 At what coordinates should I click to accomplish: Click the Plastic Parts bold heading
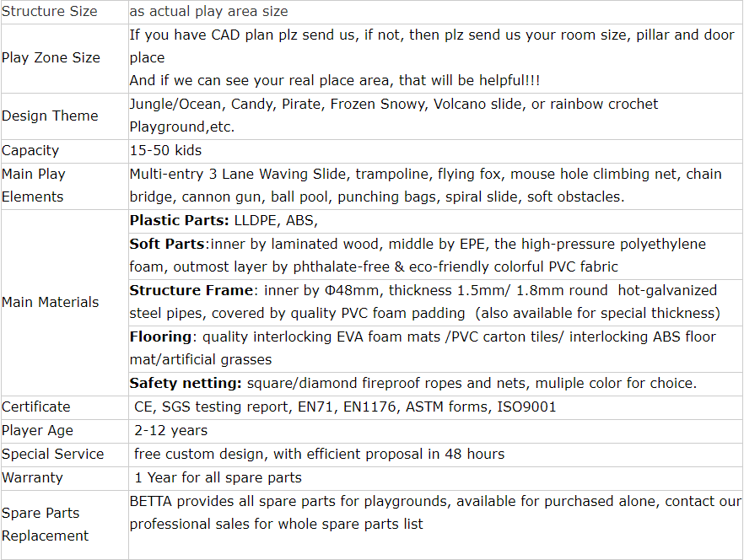[180, 221]
